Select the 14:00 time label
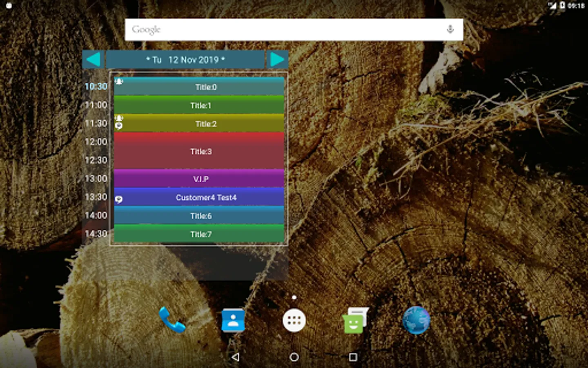 pos(96,215)
